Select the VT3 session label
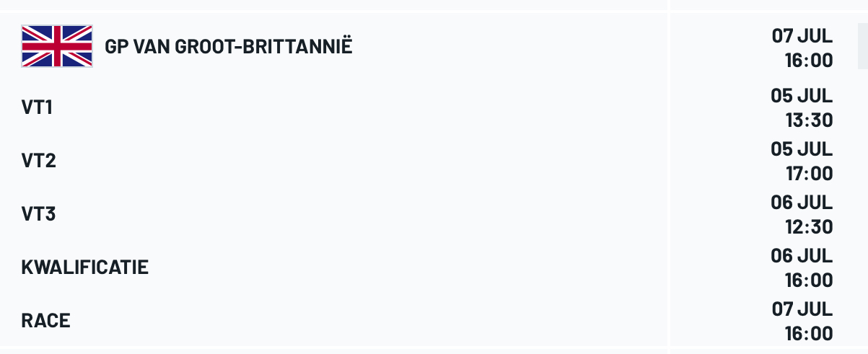The image size is (868, 354). (x=39, y=215)
